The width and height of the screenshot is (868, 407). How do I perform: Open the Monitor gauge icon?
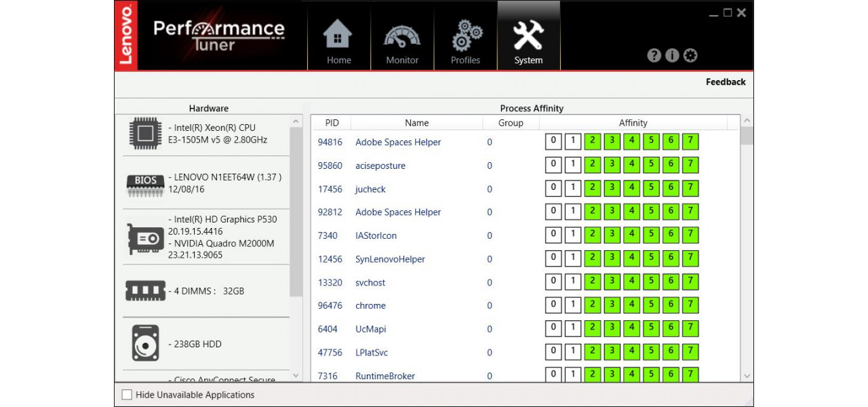[x=402, y=36]
